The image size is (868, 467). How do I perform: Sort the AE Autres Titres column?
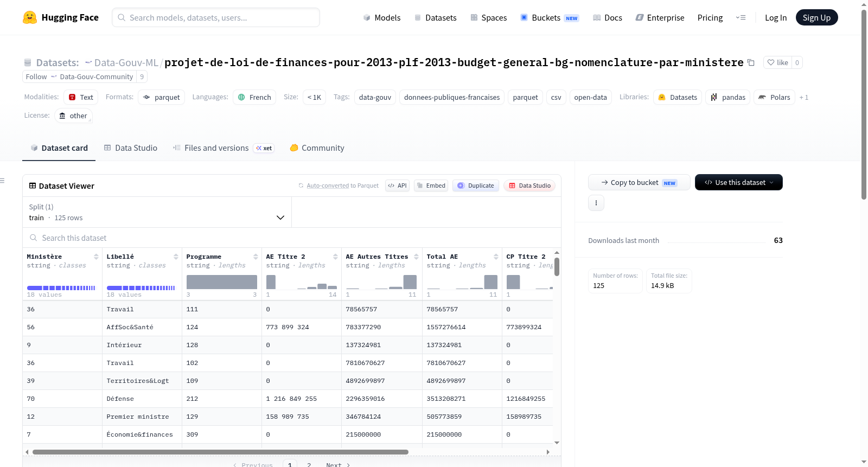416,257
